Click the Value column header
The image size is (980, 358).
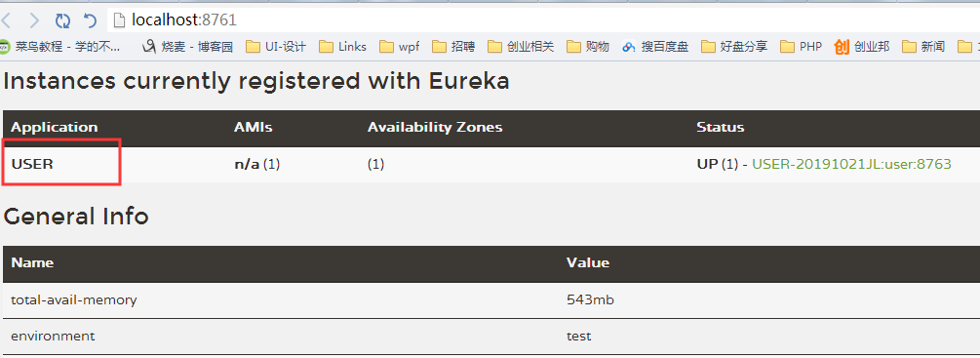click(587, 262)
